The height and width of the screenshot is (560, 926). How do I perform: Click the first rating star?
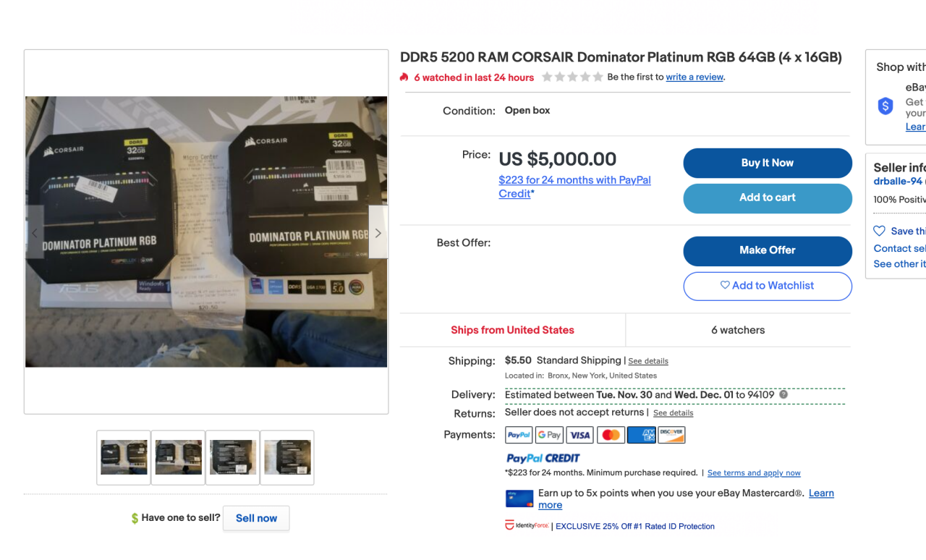(x=547, y=75)
